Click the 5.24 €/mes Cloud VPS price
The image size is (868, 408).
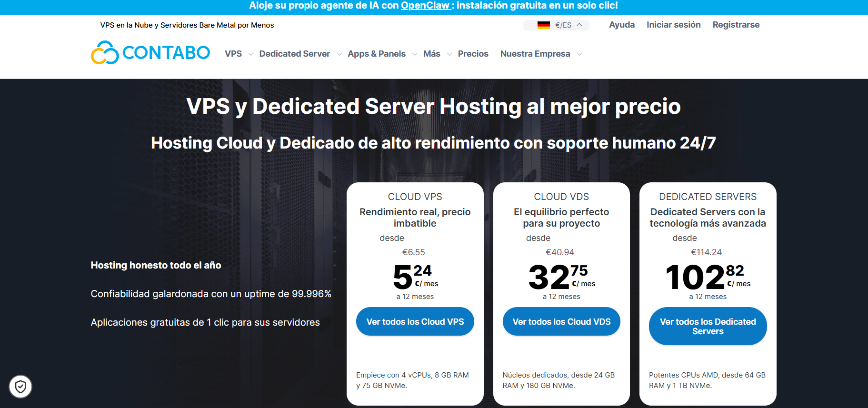click(x=416, y=277)
